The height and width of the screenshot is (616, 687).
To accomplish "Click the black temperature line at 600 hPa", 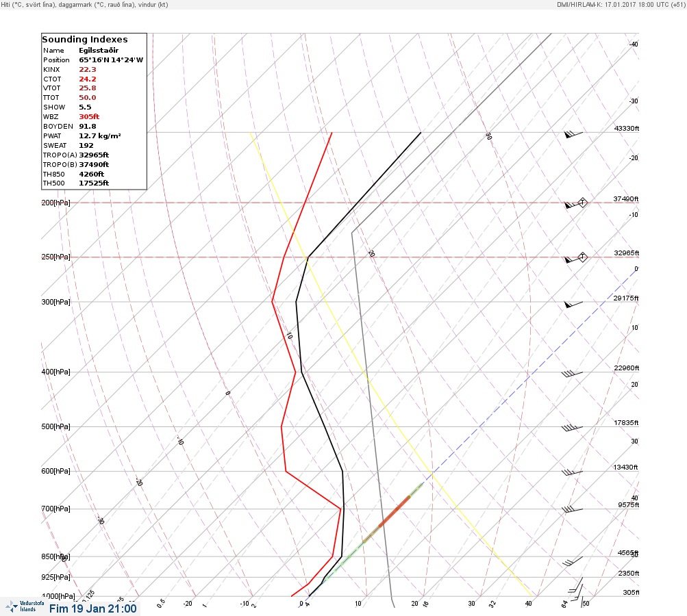I will point(342,472).
